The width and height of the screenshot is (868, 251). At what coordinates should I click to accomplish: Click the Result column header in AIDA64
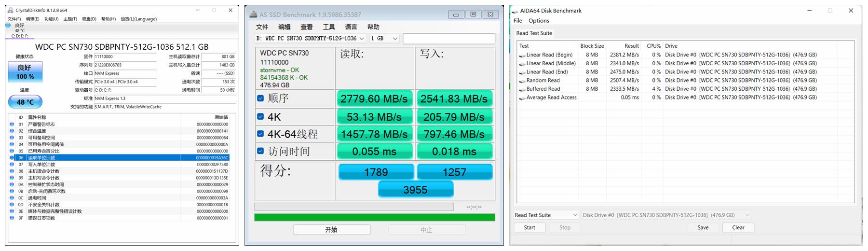coord(631,46)
